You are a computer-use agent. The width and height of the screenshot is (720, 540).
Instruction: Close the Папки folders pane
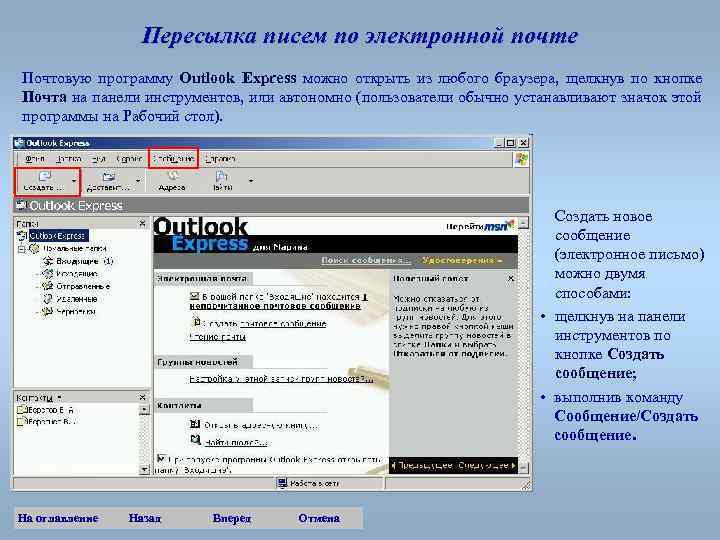coord(142,223)
